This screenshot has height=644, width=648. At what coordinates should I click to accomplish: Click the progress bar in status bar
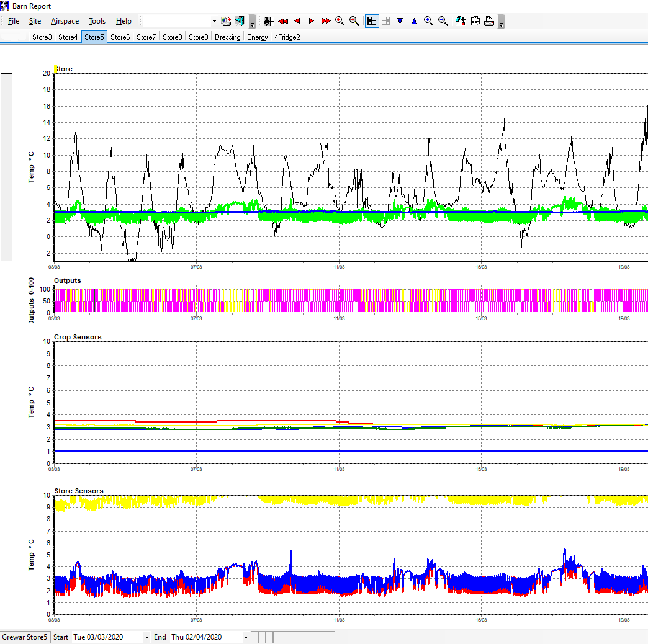pyautogui.click(x=293, y=637)
